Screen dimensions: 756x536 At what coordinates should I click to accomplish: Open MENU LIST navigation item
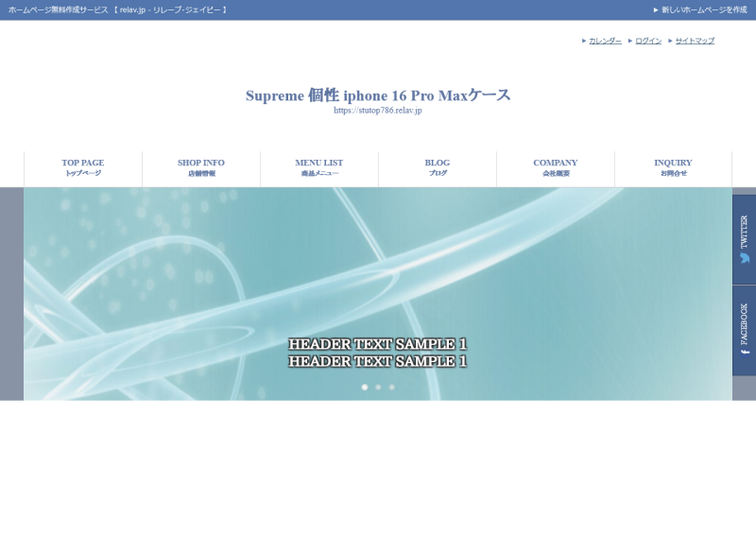[x=319, y=167]
